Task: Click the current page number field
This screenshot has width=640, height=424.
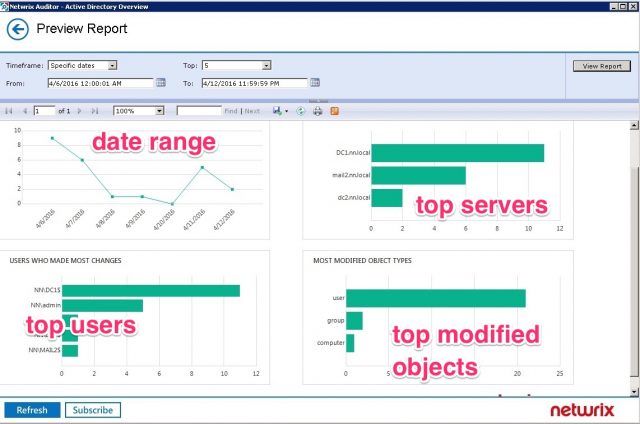Action: (x=44, y=111)
